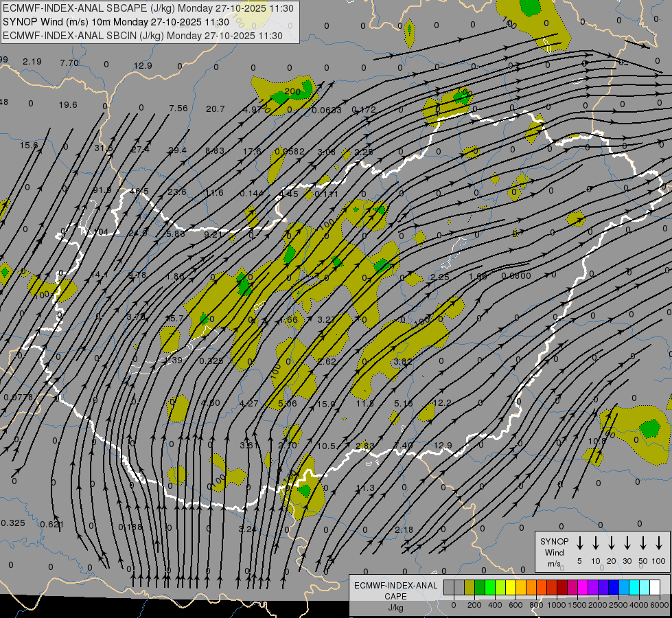Click the SBCIN title line in the header
Viewport: 672px width, 618px height.
[143, 36]
